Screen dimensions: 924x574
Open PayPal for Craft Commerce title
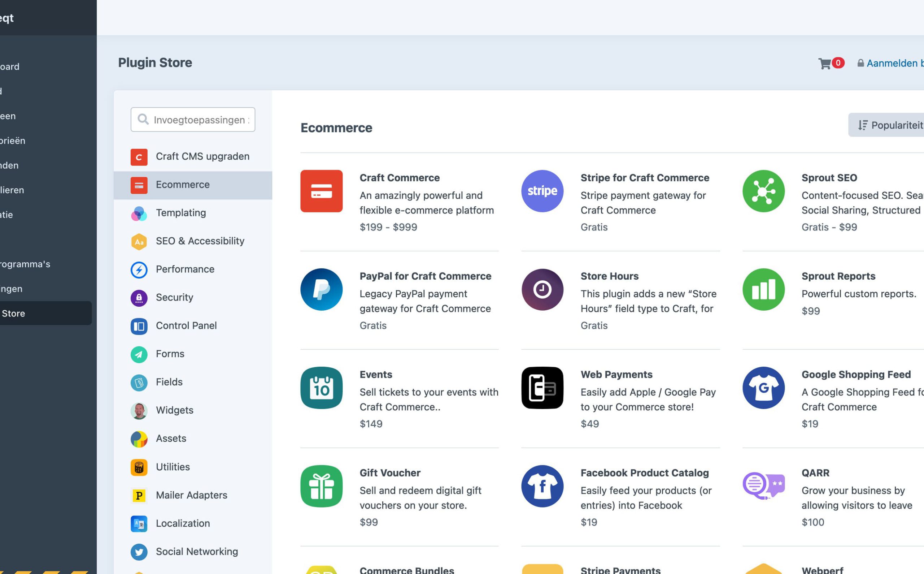[425, 276]
